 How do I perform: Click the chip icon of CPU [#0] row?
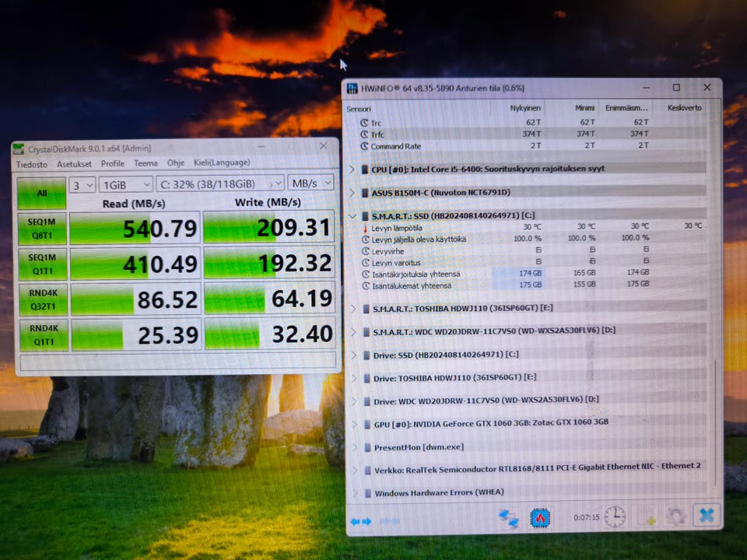pos(364,169)
